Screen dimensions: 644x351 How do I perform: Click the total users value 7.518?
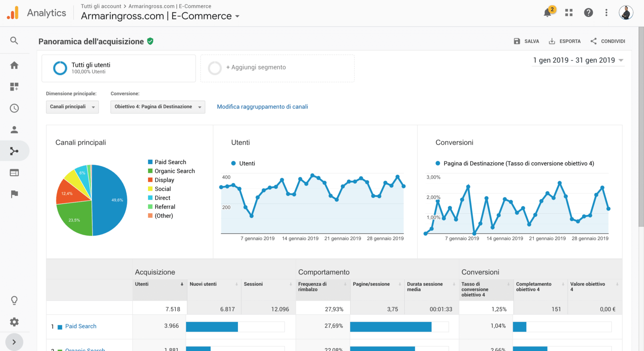(x=173, y=309)
